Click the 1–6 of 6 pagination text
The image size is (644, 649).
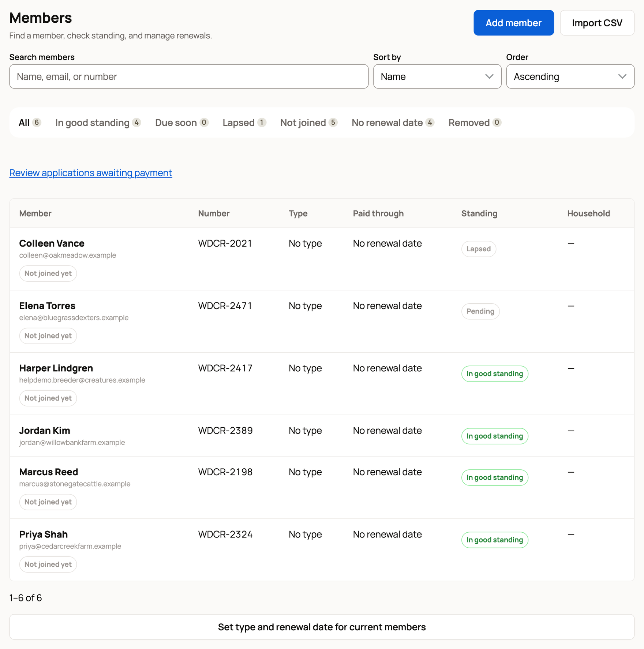pos(26,598)
